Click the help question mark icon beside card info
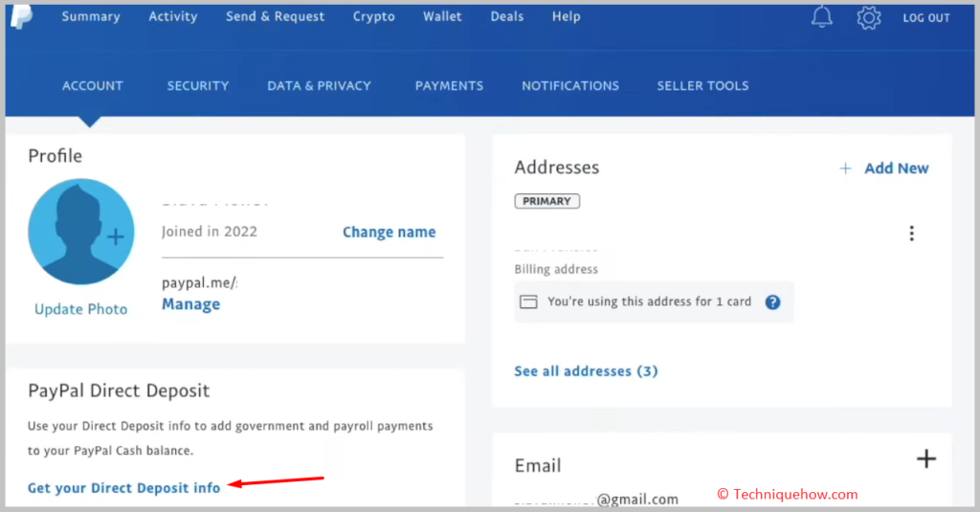Screen dimensions: 980x512 tap(772, 302)
